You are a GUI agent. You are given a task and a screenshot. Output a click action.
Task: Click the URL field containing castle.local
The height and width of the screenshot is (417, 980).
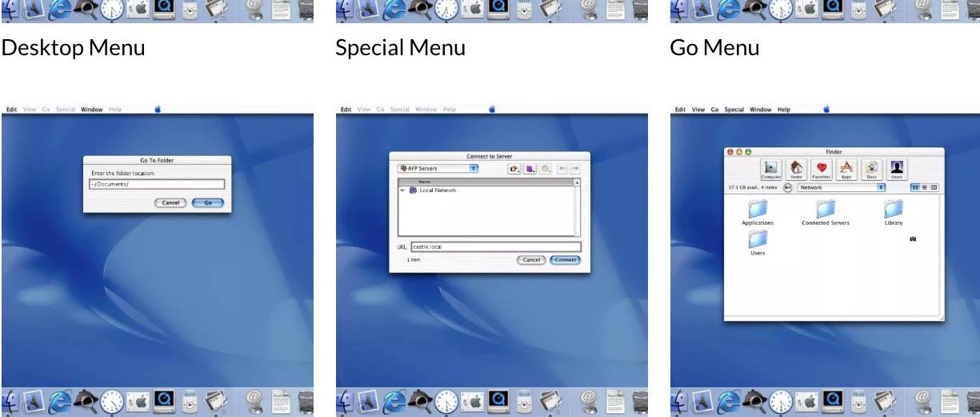496,247
